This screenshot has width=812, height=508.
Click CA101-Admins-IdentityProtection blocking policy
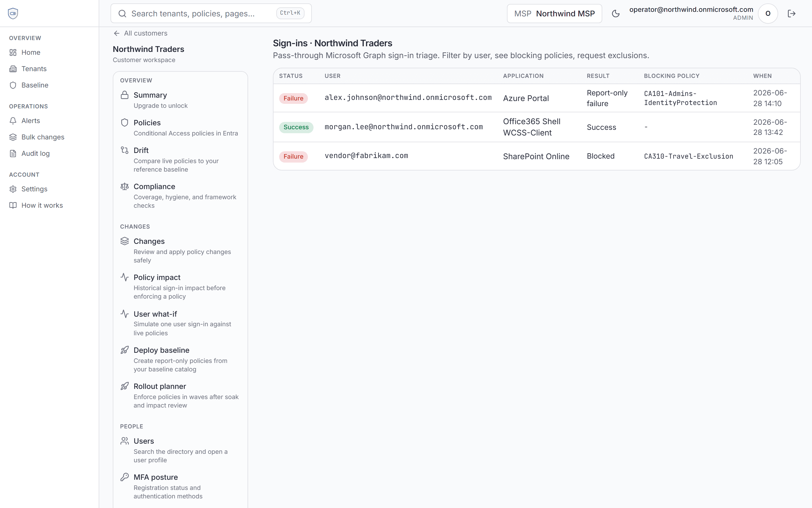coord(680,98)
